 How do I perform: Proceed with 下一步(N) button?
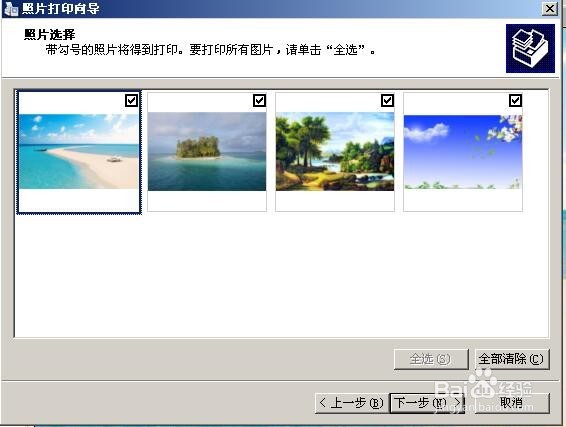[x=427, y=403]
